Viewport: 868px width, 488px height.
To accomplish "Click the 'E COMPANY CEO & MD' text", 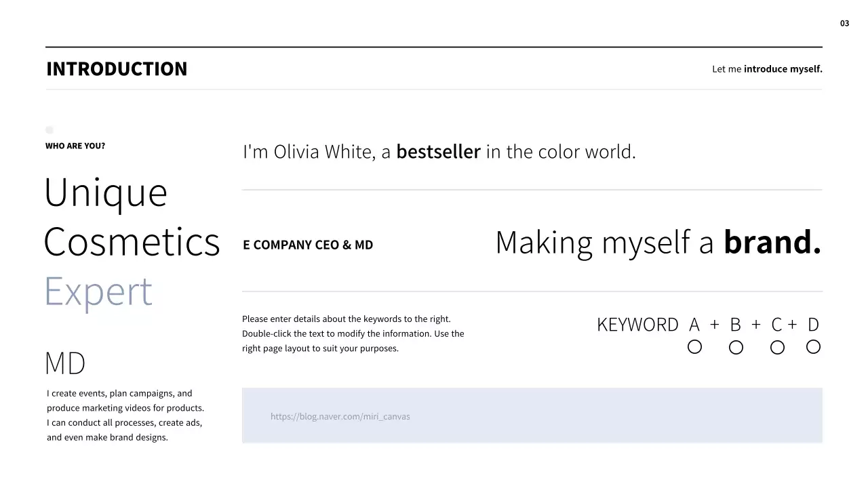I will [x=308, y=245].
